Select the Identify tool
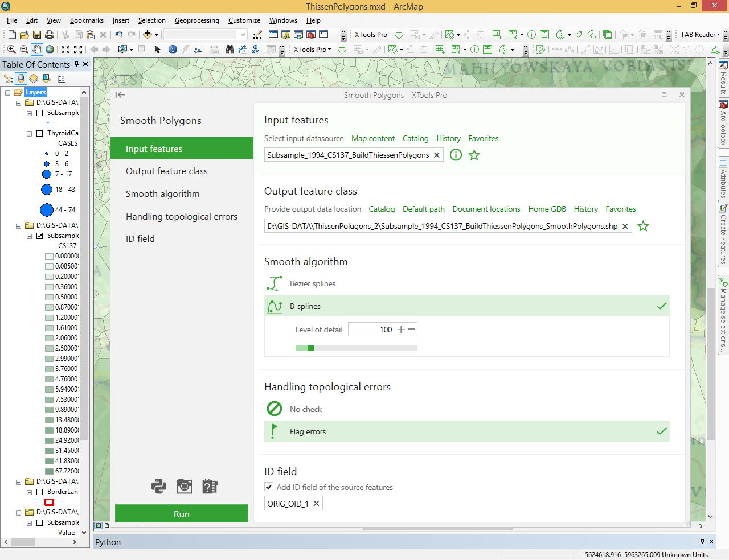This screenshot has height=560, width=729. click(173, 50)
